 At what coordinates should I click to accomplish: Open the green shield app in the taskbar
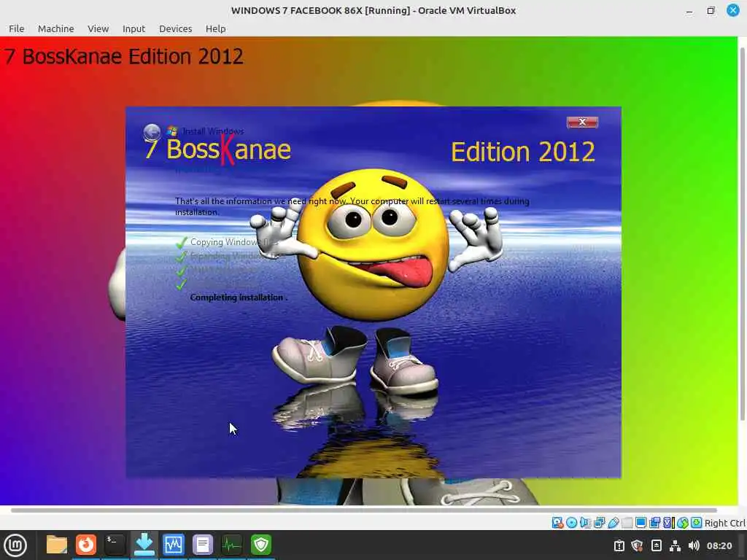[x=260, y=545]
